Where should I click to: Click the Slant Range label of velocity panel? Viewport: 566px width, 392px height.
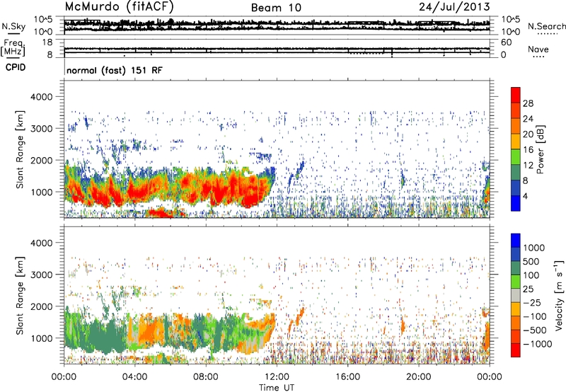[20, 296]
